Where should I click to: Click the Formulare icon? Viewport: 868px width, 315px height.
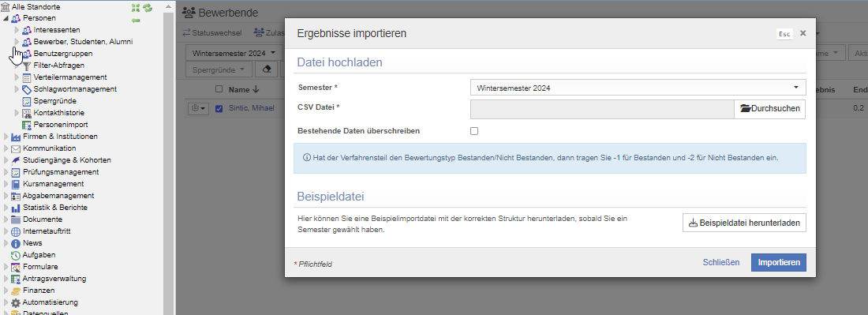pos(16,267)
